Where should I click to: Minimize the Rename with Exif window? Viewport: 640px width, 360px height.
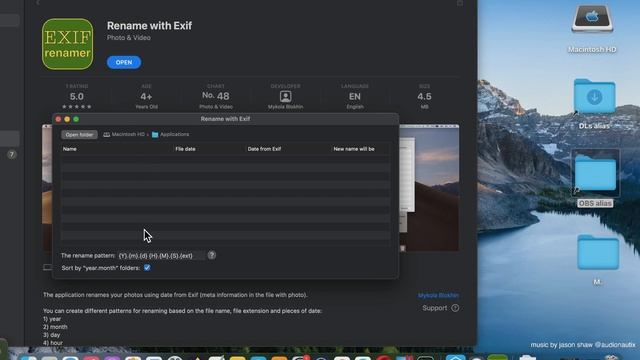coord(67,119)
